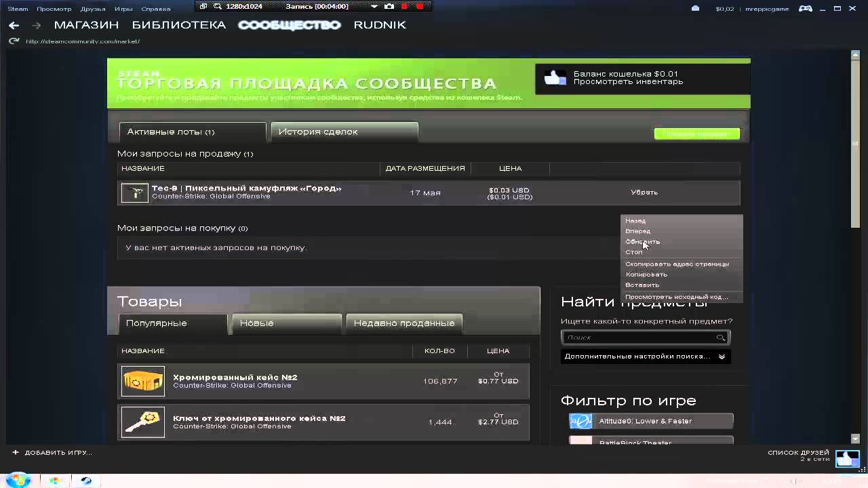Click the Steam inbox notification icon

(x=695, y=8)
